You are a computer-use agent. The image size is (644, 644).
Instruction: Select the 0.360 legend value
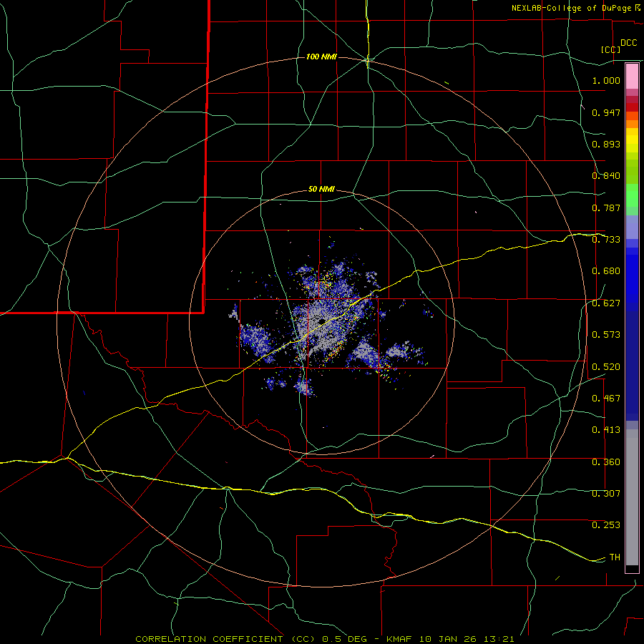point(606,462)
